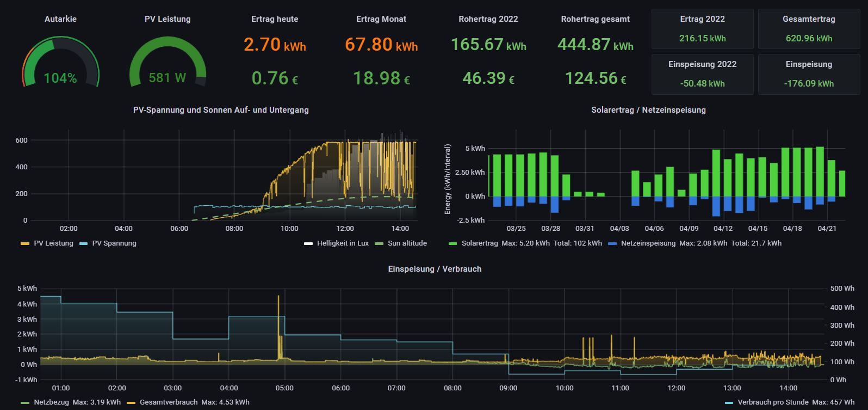Toggle the Solarertrag legend series
Image resolution: width=868 pixels, height=410 pixels.
pyautogui.click(x=480, y=243)
